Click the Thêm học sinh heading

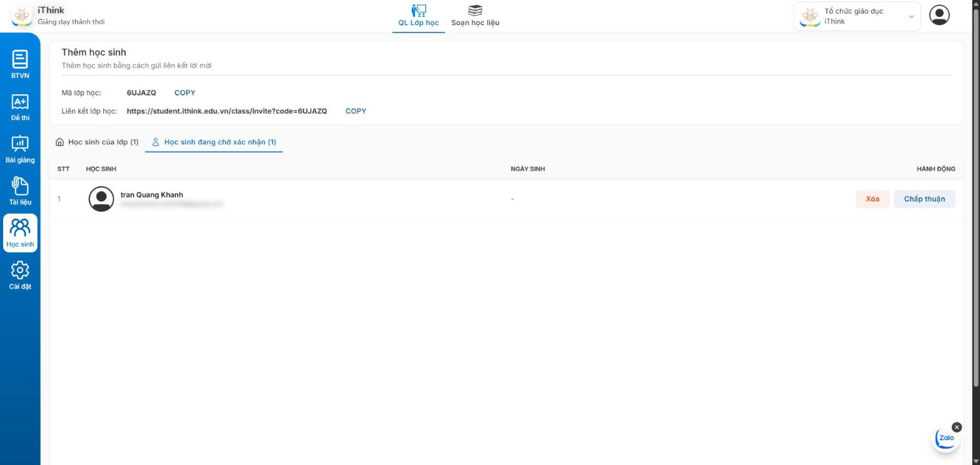94,52
